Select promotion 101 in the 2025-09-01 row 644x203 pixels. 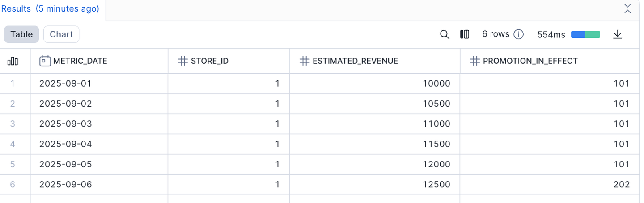(x=550, y=83)
